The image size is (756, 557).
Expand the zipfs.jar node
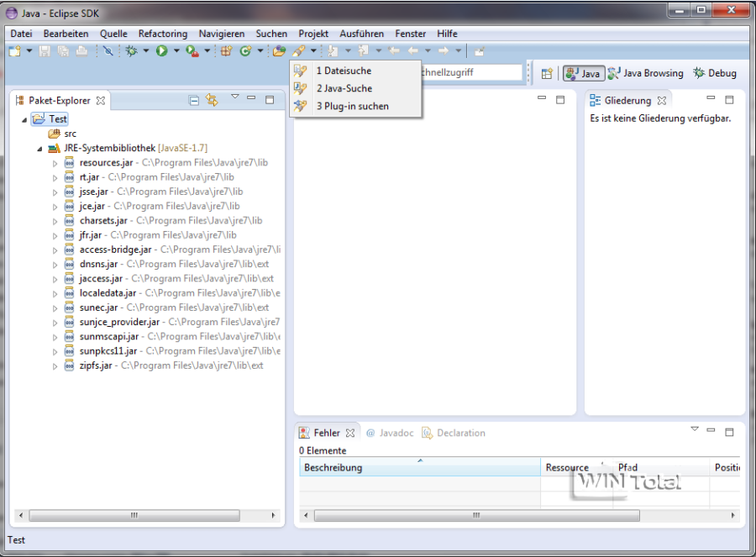(x=55, y=366)
